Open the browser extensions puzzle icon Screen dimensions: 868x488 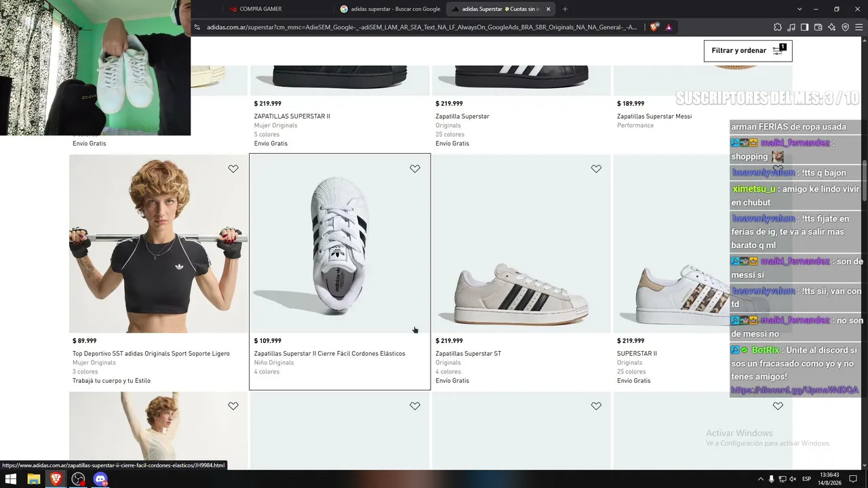[x=778, y=27]
